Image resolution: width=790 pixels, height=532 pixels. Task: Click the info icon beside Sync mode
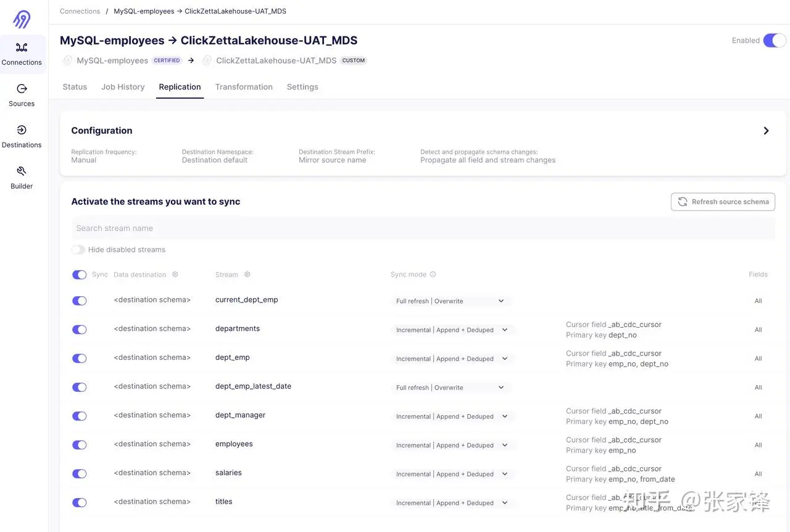433,275
